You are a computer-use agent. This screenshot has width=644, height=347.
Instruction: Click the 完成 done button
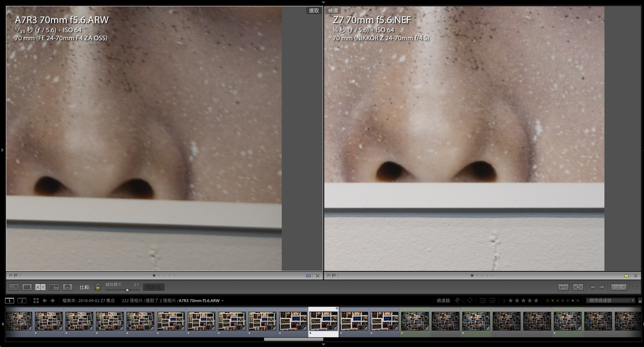(x=619, y=287)
